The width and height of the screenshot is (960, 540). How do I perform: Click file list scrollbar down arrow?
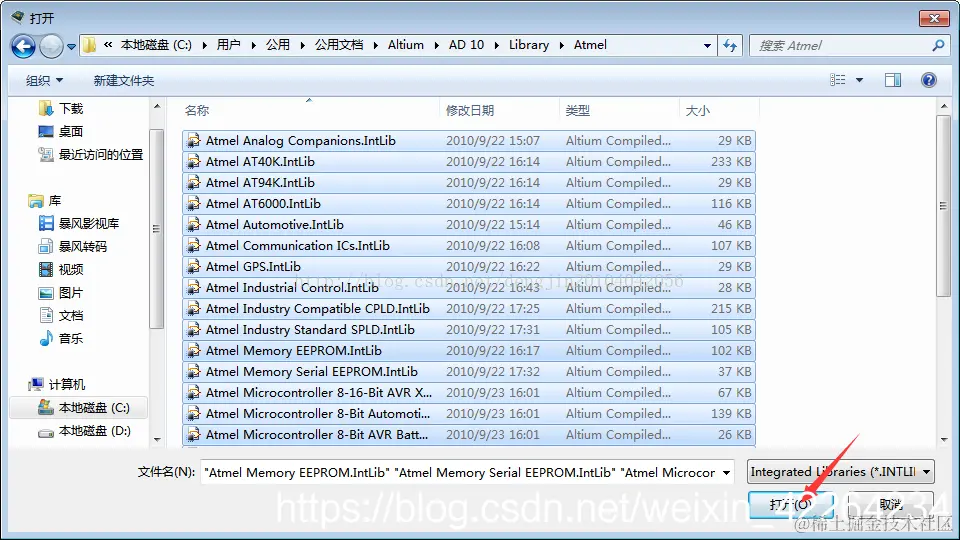tap(943, 440)
